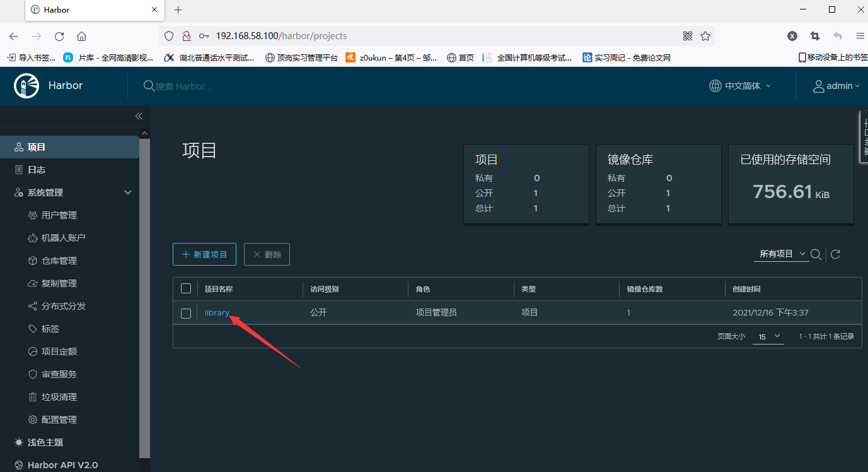Go to browser home page
This screenshot has width=868, height=472.
[x=81, y=36]
